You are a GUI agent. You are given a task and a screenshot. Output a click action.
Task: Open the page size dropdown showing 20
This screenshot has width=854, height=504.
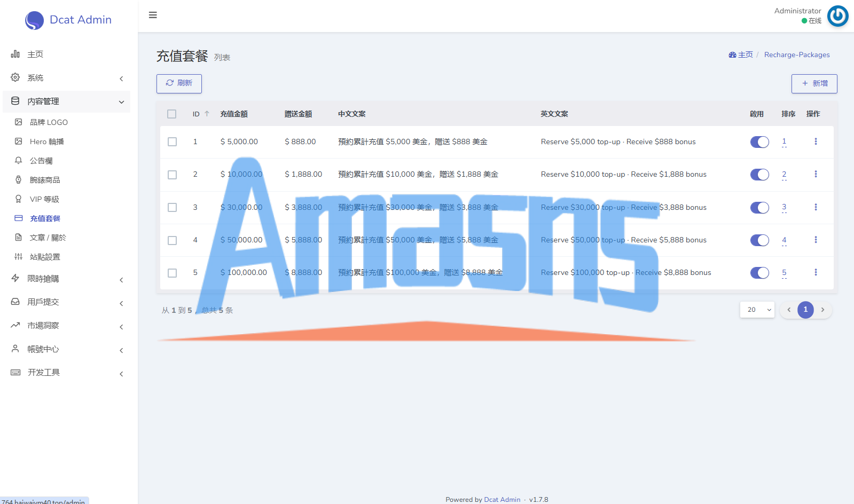757,310
